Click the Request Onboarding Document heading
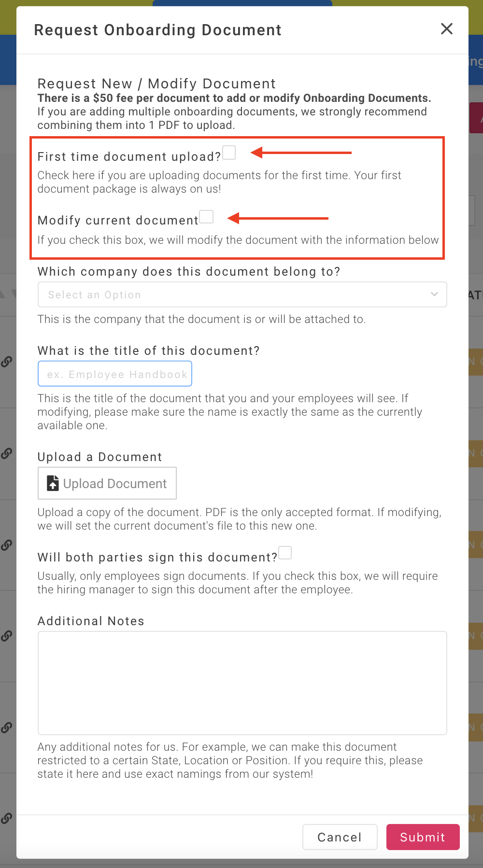 point(157,30)
